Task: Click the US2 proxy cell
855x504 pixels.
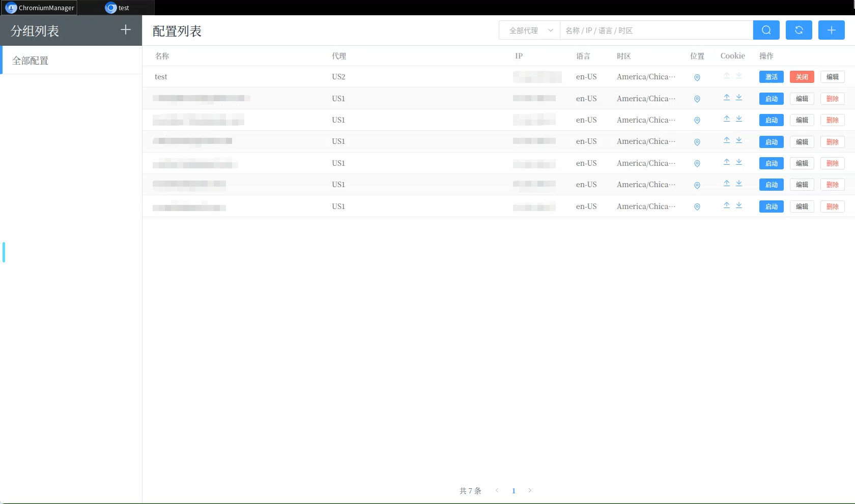Action: [338, 77]
